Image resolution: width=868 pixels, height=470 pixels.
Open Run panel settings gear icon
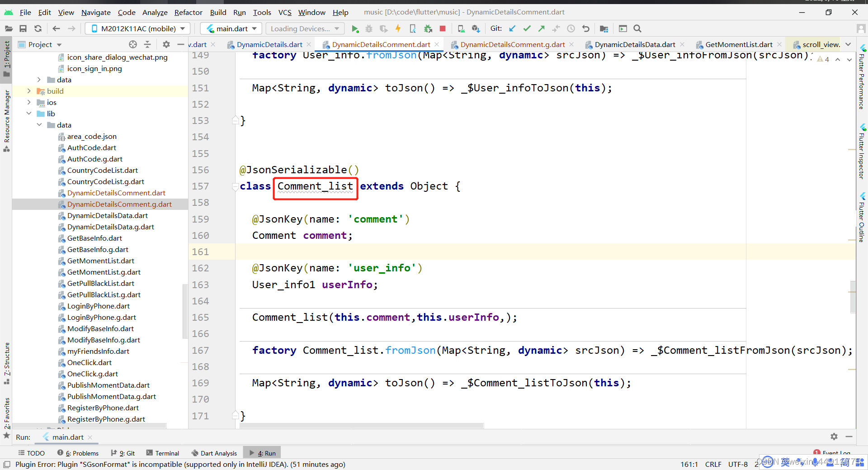click(x=834, y=437)
